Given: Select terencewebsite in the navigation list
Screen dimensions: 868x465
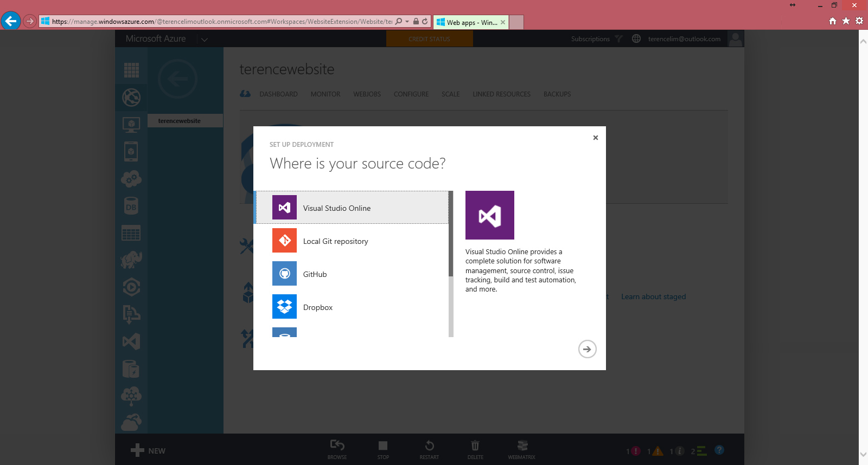Looking at the screenshot, I should pyautogui.click(x=185, y=121).
